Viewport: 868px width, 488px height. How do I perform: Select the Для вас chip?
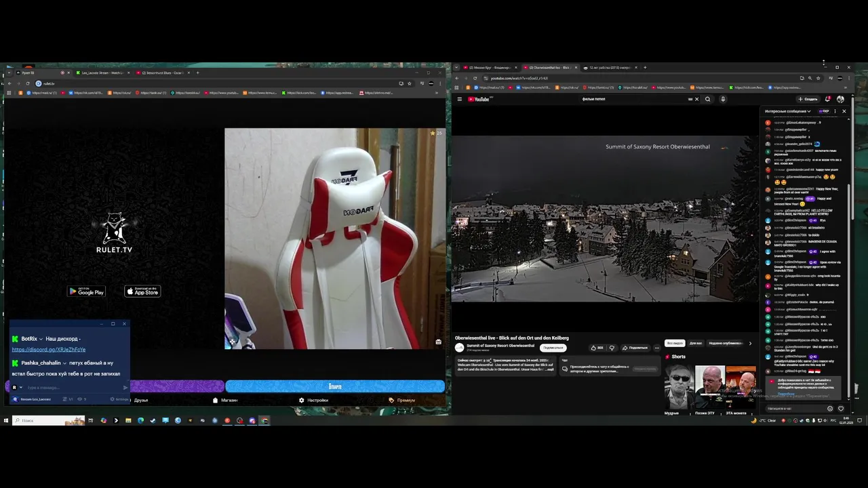point(696,343)
